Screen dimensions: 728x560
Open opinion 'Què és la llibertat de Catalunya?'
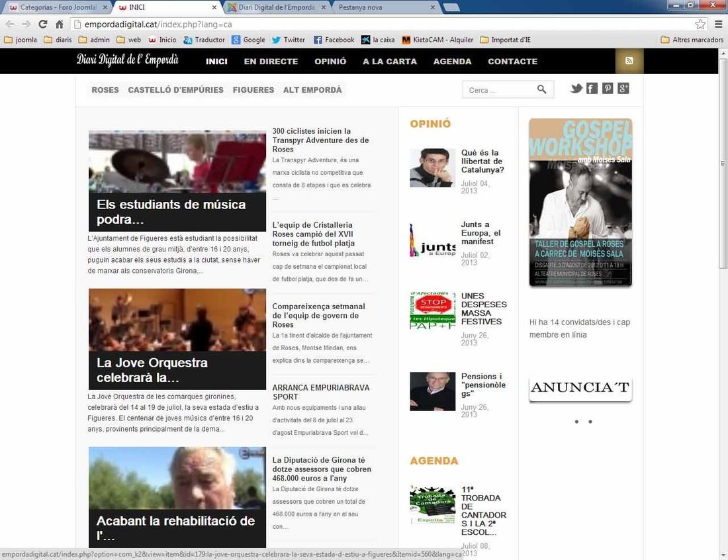tap(482, 161)
